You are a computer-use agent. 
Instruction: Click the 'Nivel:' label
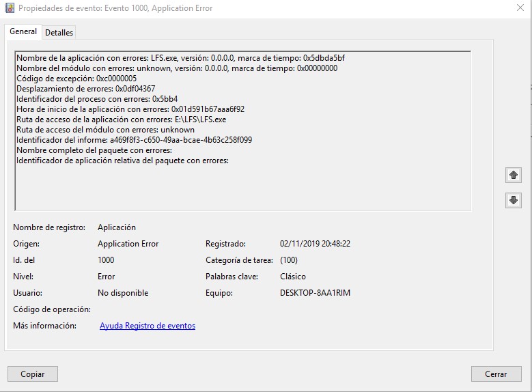coord(23,277)
